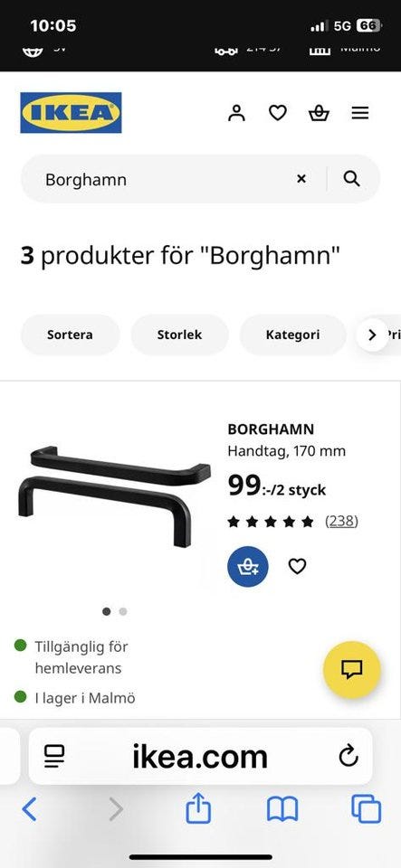This screenshot has height=868, width=401.
Task: Show more filters with right arrow
Action: (x=372, y=335)
